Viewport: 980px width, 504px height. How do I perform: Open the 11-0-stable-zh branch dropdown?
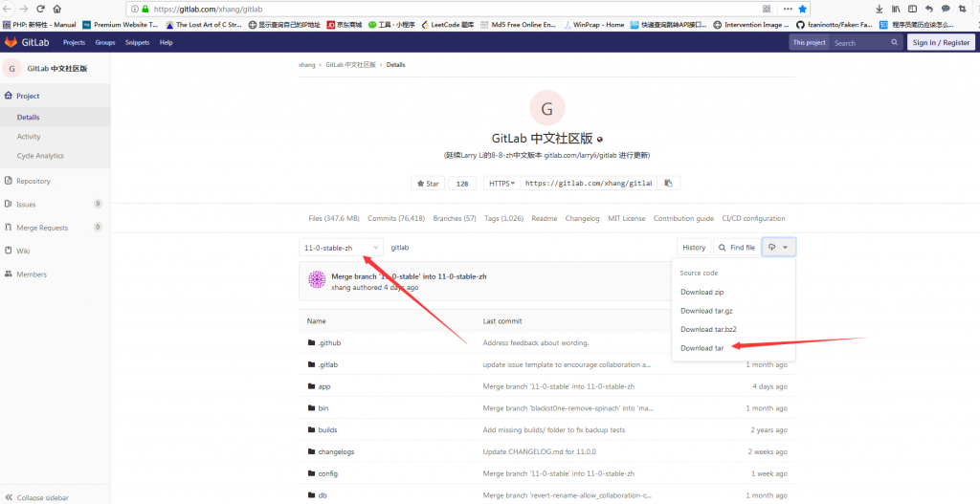pos(342,248)
